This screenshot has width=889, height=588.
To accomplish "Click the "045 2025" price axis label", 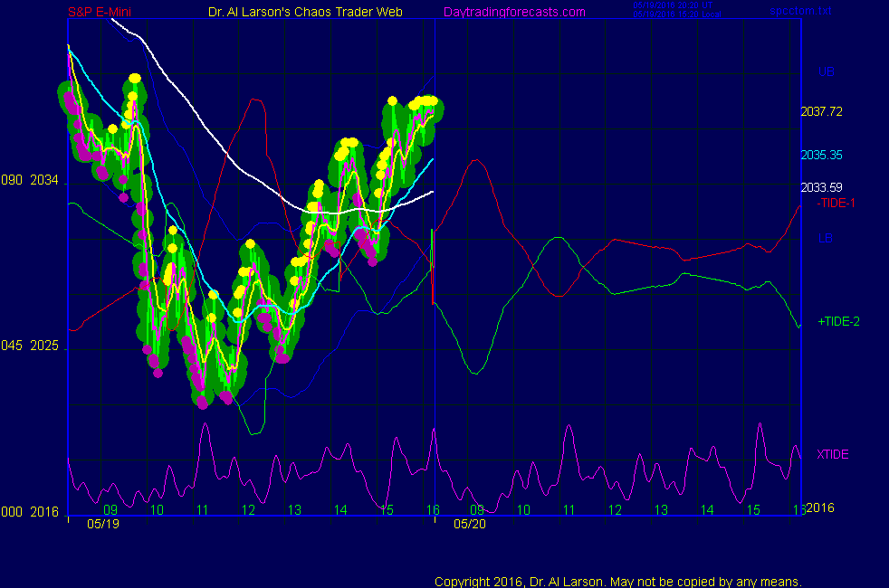I will (x=30, y=346).
